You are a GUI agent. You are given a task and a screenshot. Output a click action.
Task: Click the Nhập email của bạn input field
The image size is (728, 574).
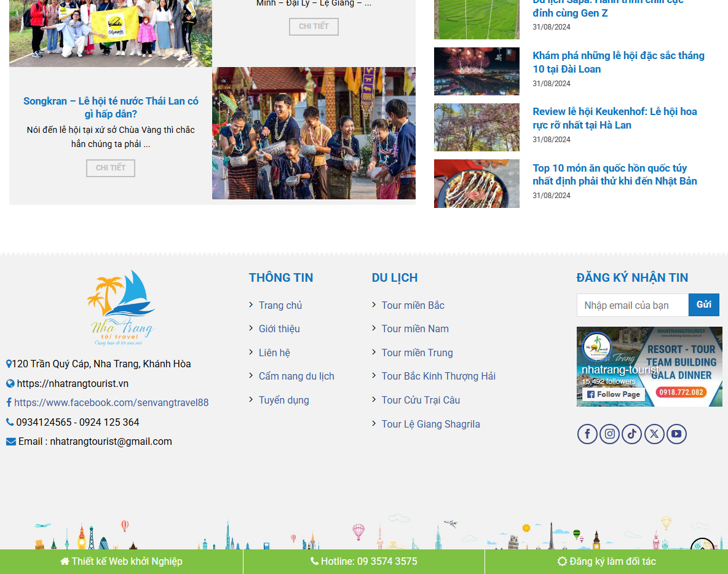(x=632, y=305)
